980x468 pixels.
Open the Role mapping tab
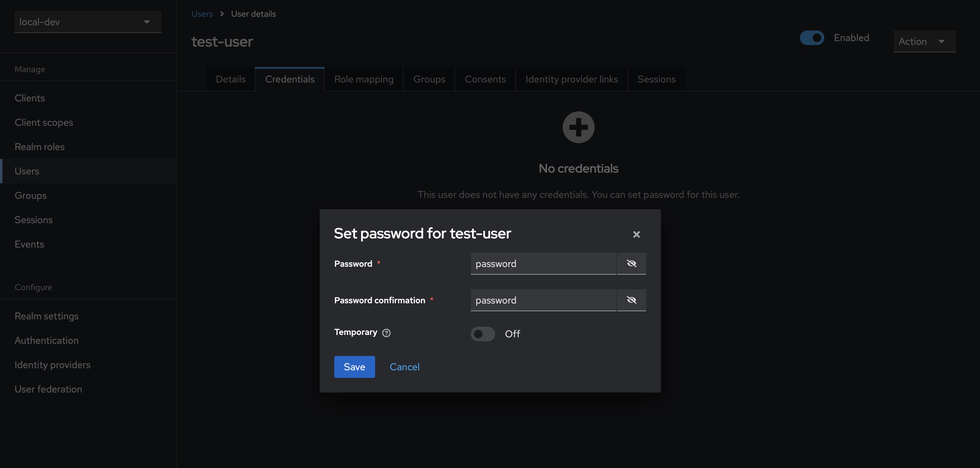pos(363,79)
